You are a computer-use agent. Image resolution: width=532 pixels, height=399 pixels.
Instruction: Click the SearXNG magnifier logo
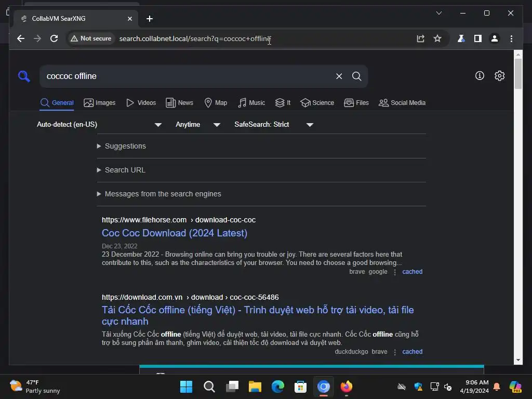pyautogui.click(x=24, y=76)
